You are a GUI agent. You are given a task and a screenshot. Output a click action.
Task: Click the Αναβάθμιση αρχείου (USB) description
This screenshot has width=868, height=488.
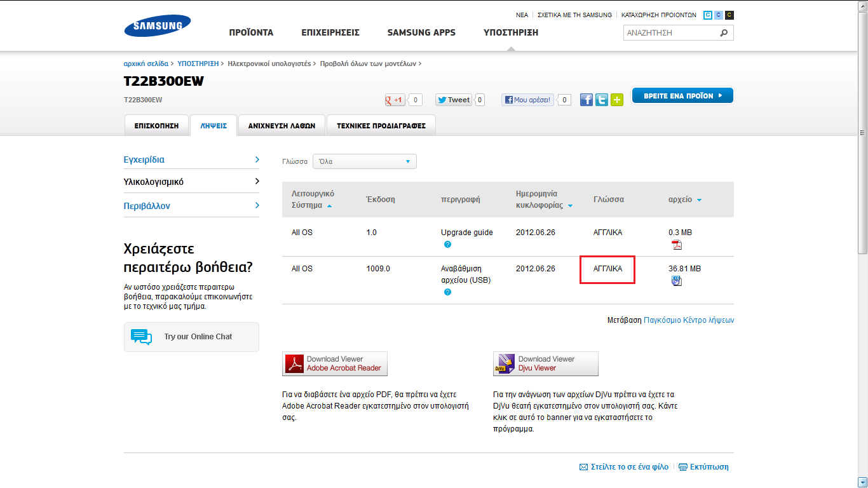click(x=467, y=274)
